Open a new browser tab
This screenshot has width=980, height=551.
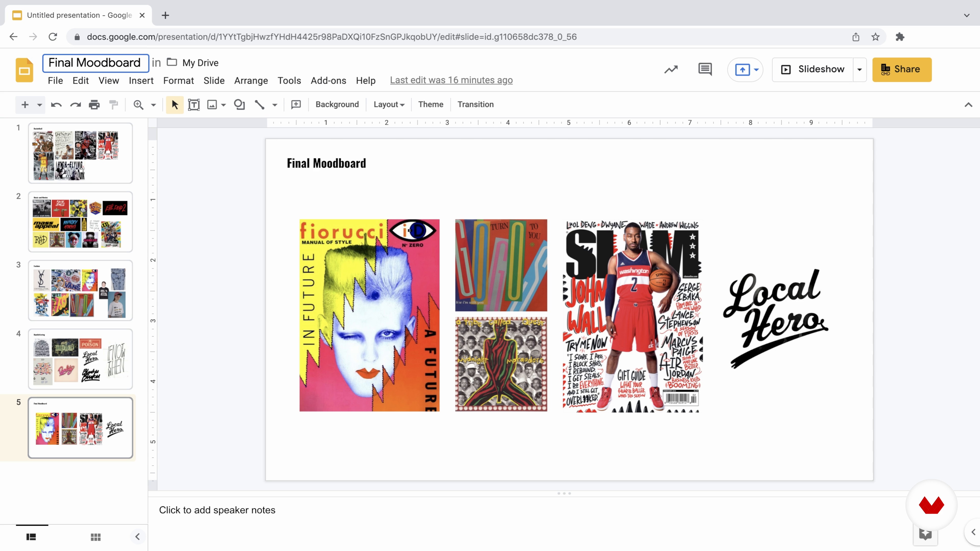[165, 15]
